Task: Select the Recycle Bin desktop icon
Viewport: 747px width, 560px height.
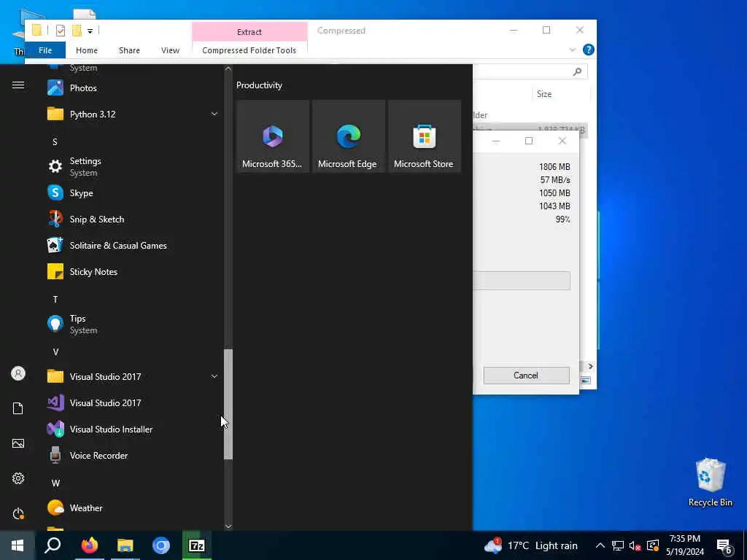Action: coord(711,482)
